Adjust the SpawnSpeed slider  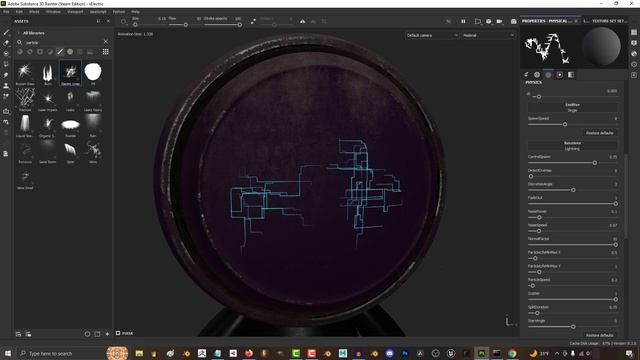pyautogui.click(x=572, y=124)
